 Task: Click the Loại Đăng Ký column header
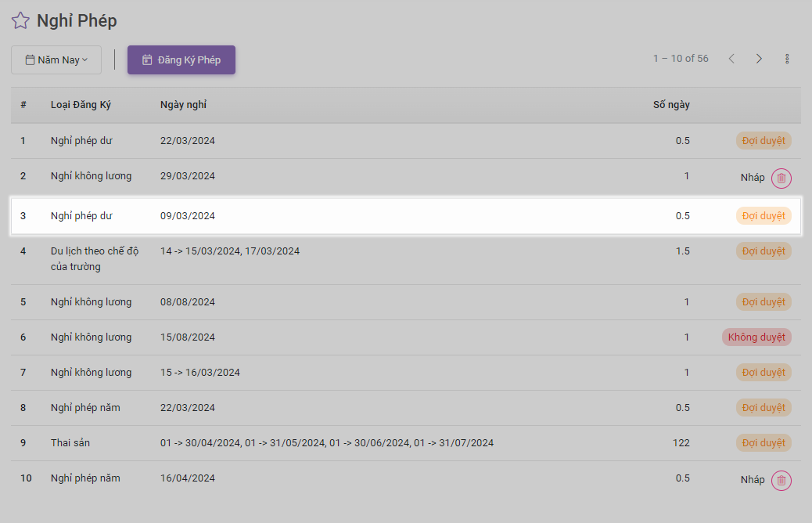81,105
